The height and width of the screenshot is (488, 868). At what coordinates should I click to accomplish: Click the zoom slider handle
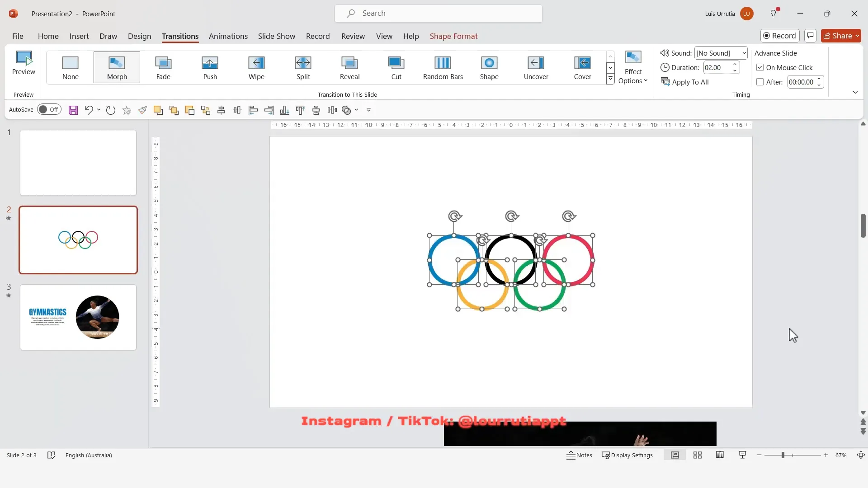(783, 455)
